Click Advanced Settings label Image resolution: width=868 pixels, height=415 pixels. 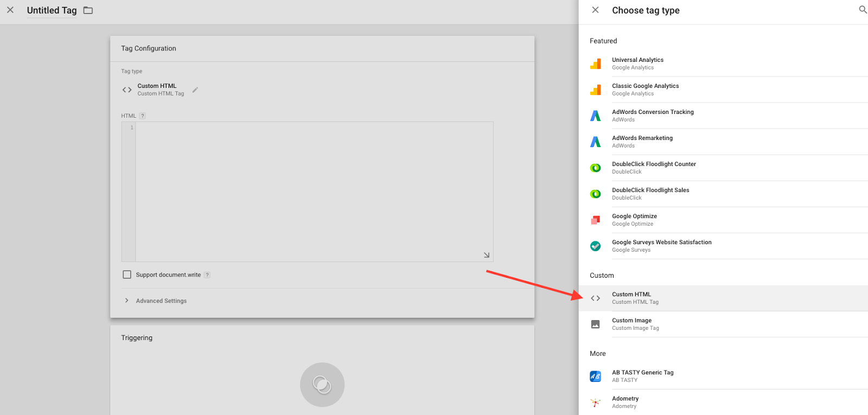[x=161, y=301]
